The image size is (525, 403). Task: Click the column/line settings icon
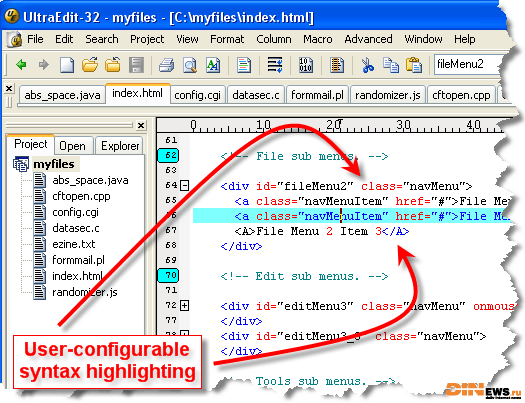(x=275, y=65)
